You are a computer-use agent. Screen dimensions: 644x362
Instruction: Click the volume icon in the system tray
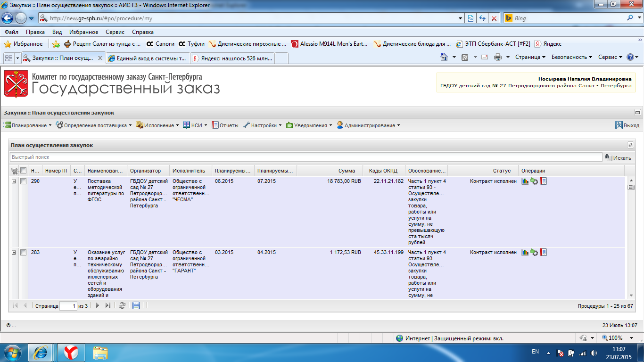(x=593, y=353)
